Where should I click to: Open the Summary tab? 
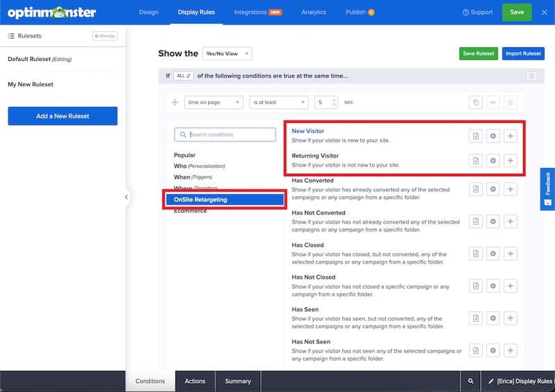pos(238,382)
